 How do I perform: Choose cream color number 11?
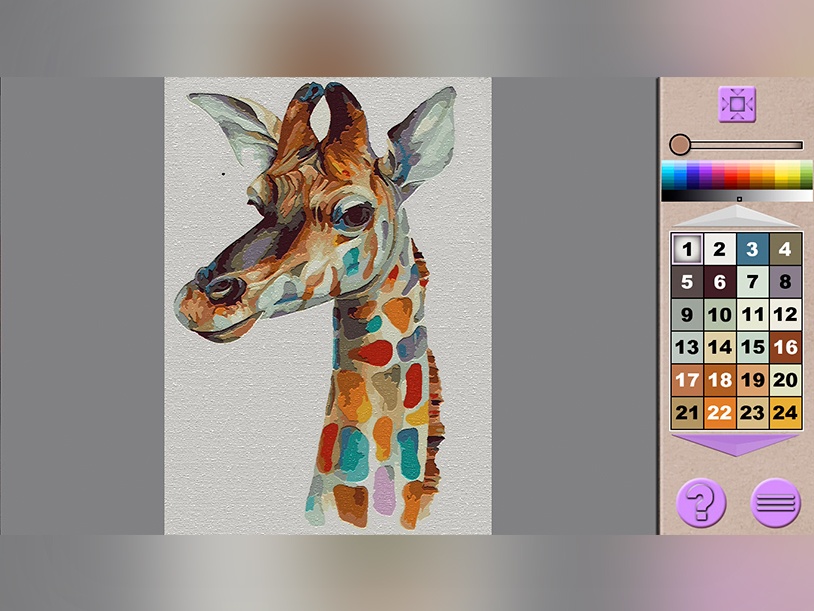point(752,315)
